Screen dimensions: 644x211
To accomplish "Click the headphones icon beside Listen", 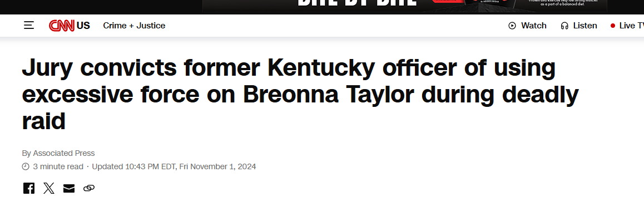I will click(564, 26).
